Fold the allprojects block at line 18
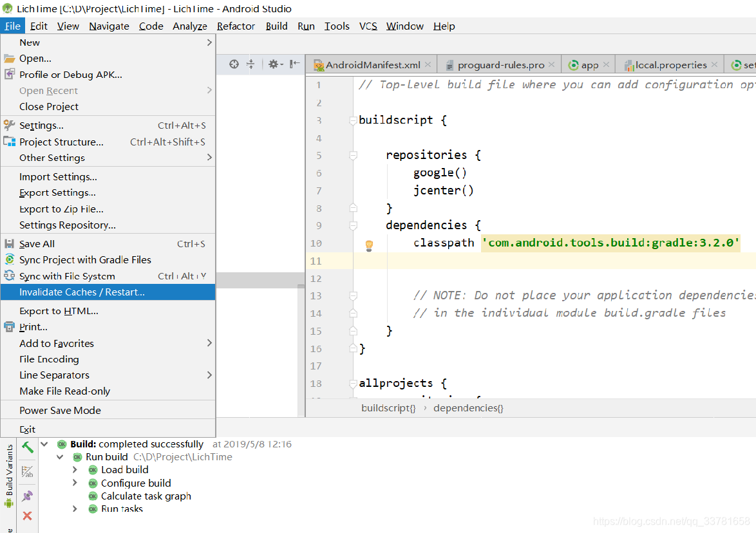 click(x=353, y=384)
